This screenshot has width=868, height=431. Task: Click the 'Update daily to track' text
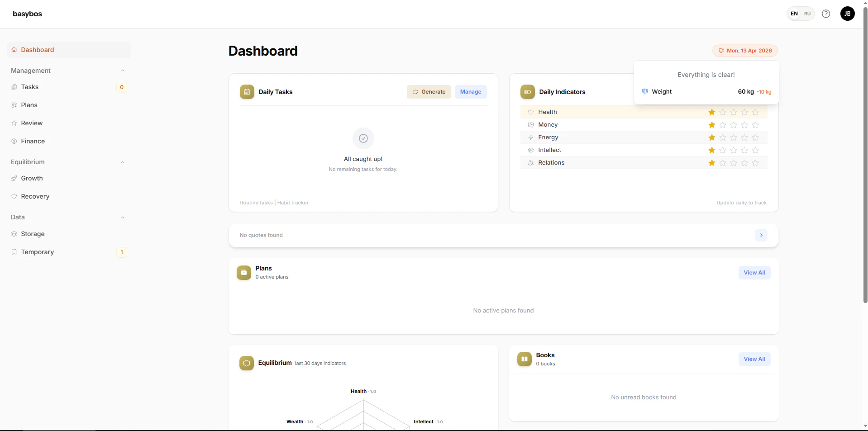741,203
